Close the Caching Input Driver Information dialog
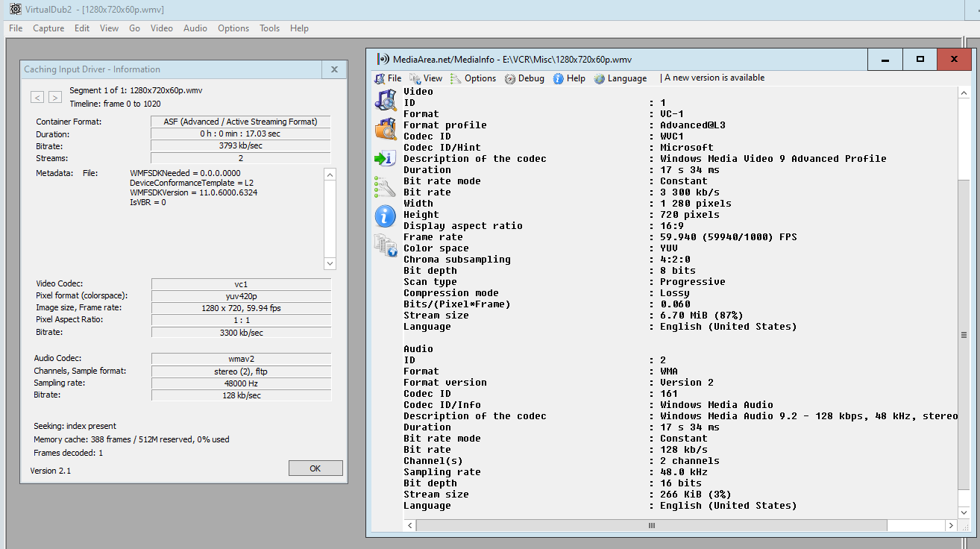 (334, 69)
